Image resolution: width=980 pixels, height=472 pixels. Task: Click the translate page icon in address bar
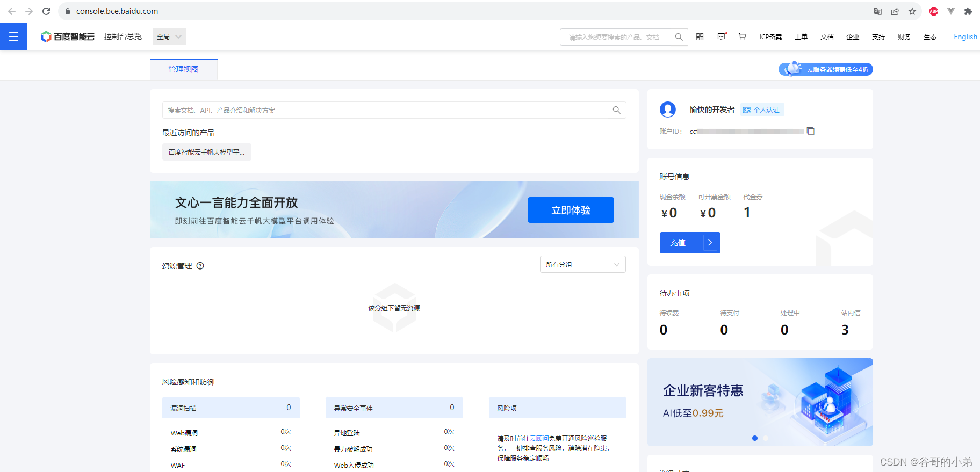tap(878, 11)
